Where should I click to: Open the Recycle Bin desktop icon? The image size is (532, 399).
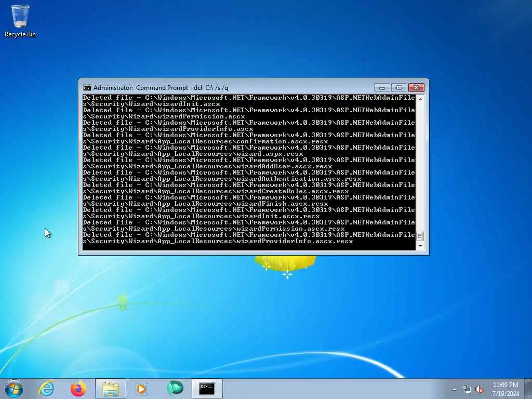[x=20, y=21]
